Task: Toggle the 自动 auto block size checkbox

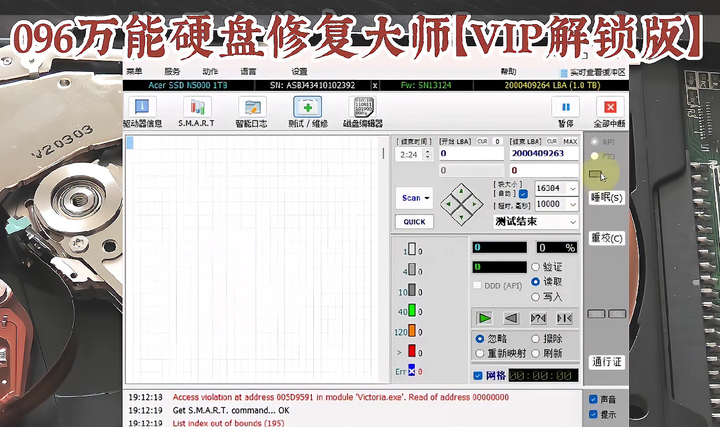Action: pos(523,194)
